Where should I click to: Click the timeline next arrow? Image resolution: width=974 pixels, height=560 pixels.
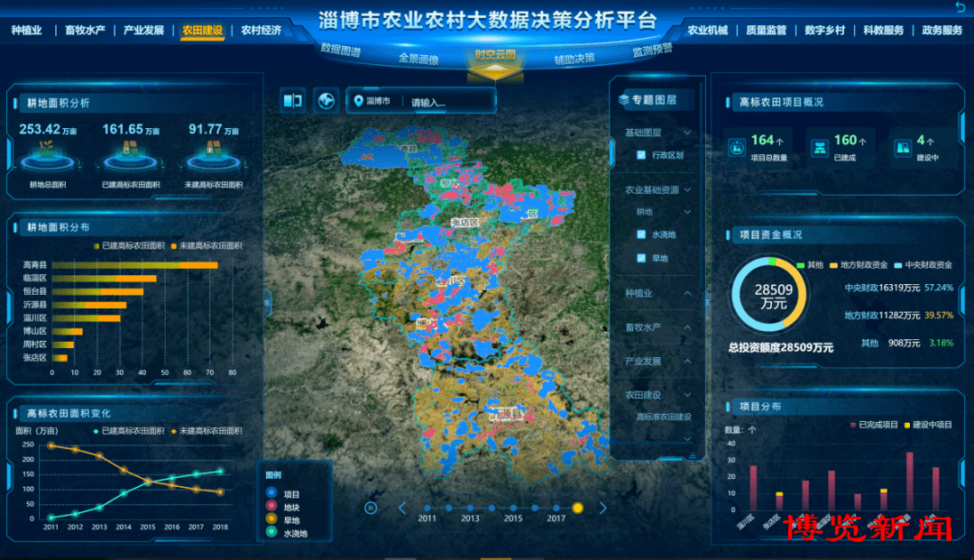click(x=603, y=508)
